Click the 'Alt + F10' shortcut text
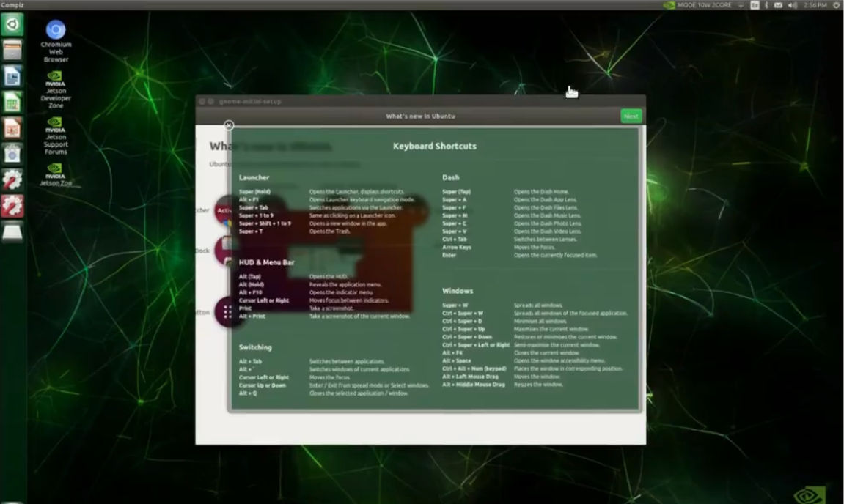 coord(250,292)
